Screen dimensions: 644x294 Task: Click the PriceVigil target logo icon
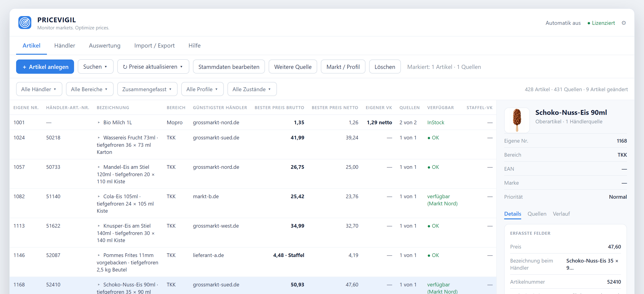[x=25, y=23]
